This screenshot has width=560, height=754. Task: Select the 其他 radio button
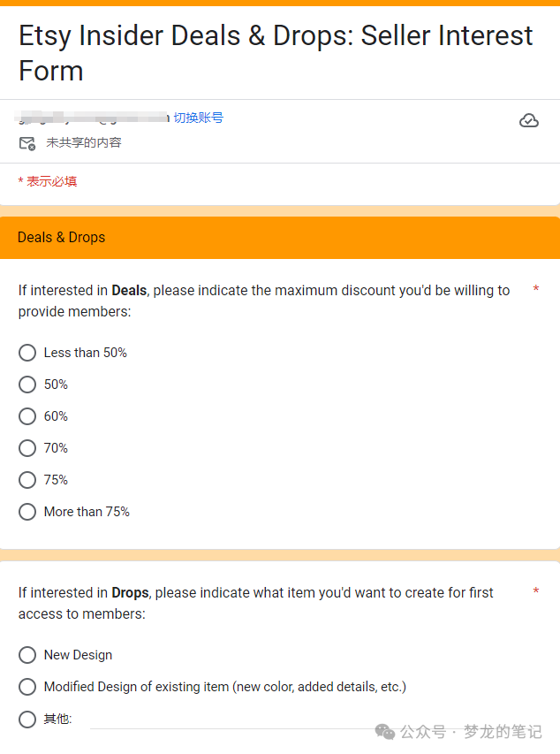(27, 719)
